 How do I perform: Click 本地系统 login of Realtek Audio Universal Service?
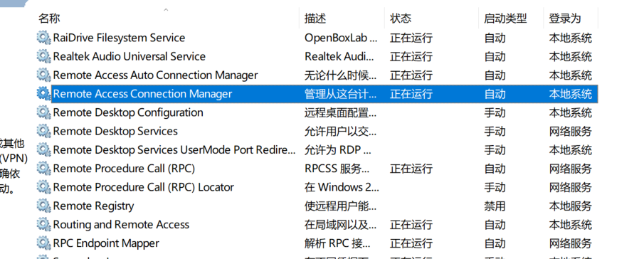click(x=571, y=56)
